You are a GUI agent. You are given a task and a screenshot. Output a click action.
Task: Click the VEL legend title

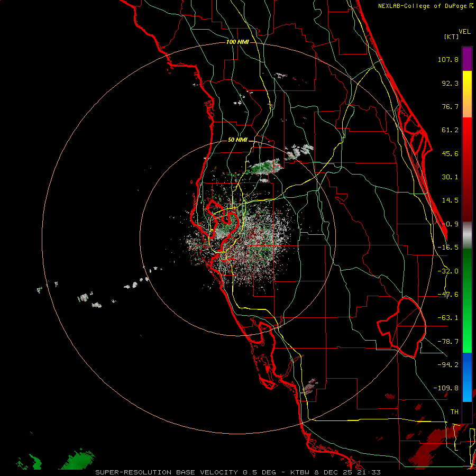click(x=464, y=32)
